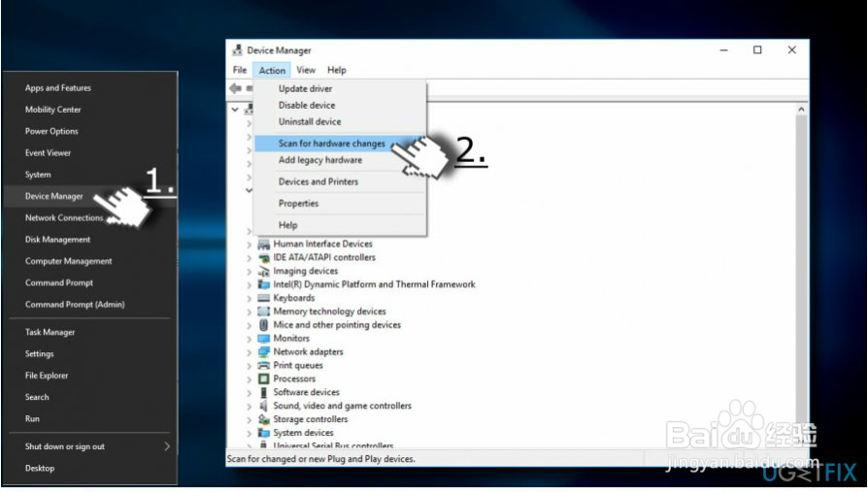Open the View menu

click(x=306, y=70)
